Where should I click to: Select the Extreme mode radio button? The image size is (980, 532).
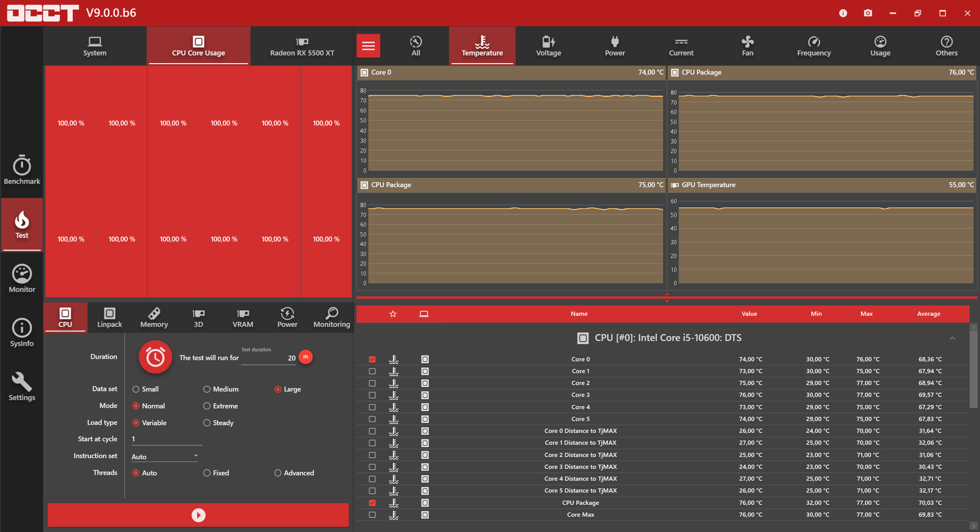[207, 406]
